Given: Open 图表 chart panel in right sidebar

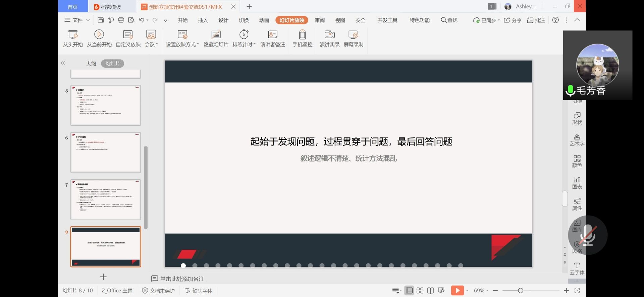Looking at the screenshot, I should [x=577, y=183].
